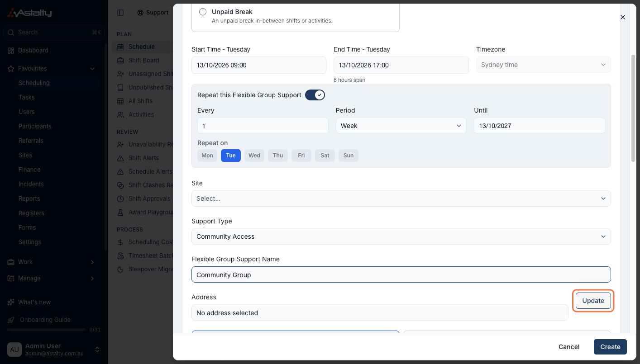The height and width of the screenshot is (364, 640).
Task: Open Tasks in the sidebar
Action: (27, 98)
